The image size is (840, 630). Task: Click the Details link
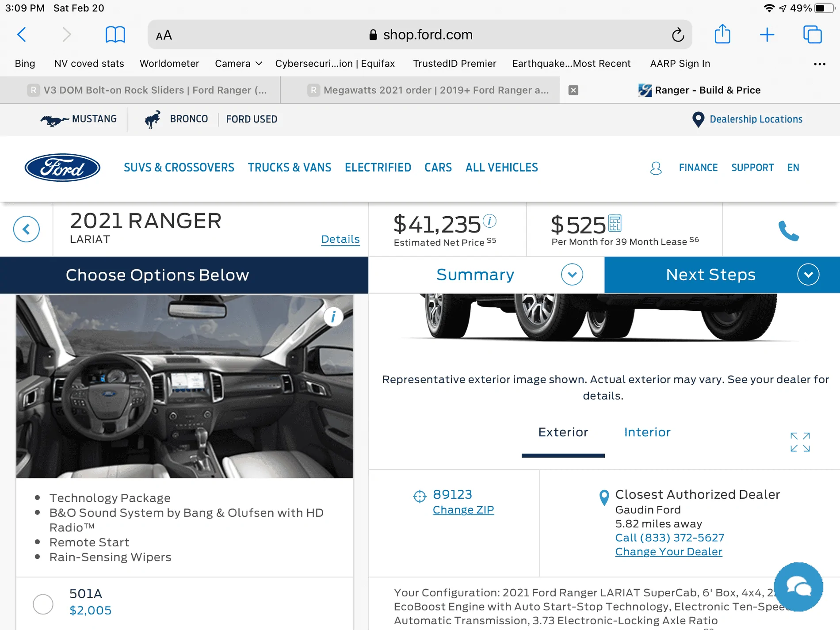coord(340,239)
